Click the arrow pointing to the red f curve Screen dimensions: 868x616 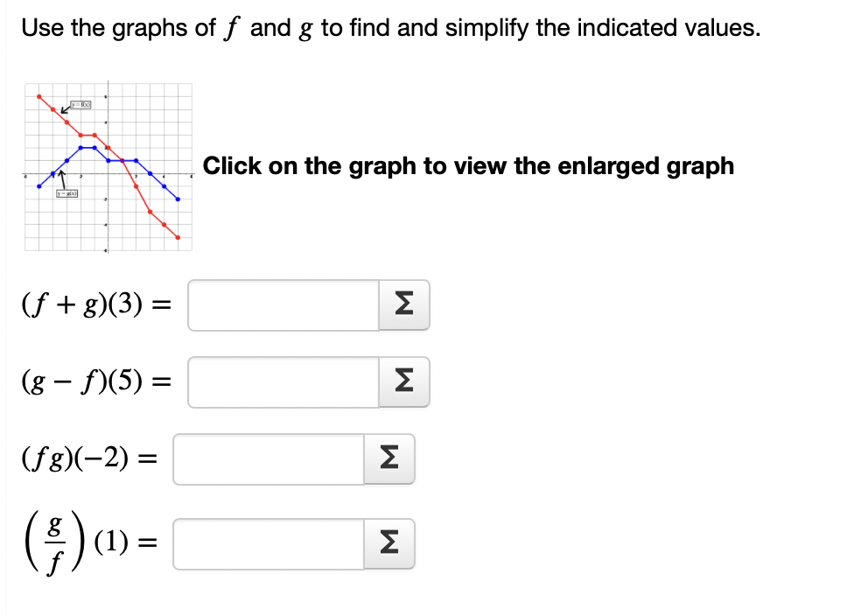coord(64,111)
